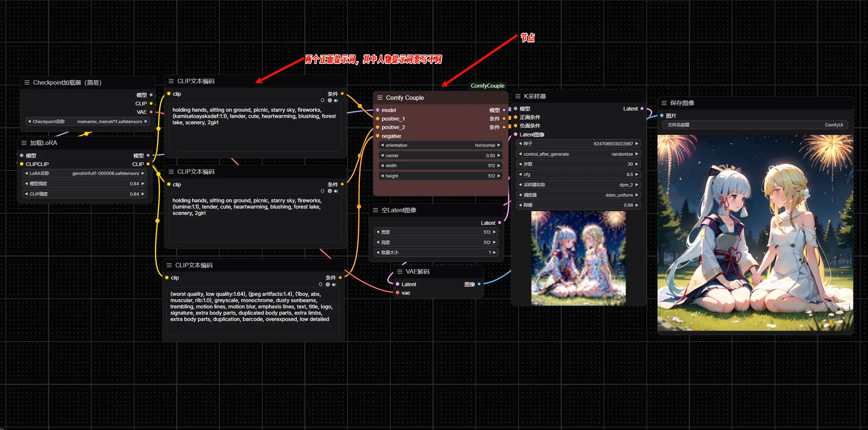Increase the 步数 value with right arrow
The width and height of the screenshot is (868, 430).
637,164
